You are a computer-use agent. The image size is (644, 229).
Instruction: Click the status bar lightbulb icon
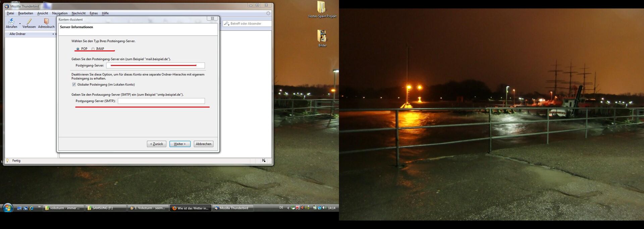7,161
